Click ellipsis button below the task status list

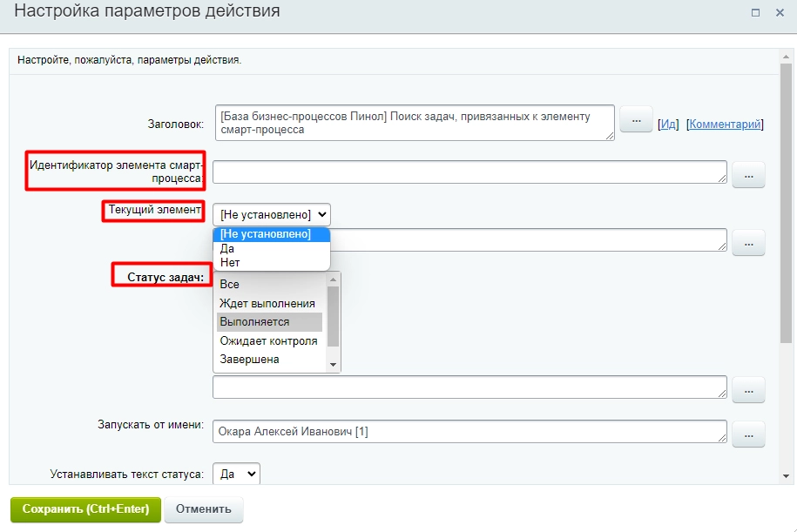tap(748, 389)
